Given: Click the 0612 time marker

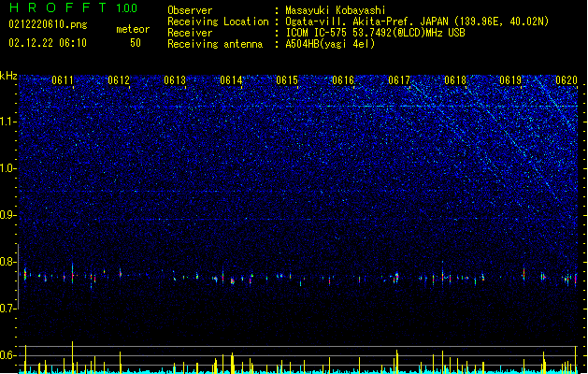Looking at the screenshot, I should click(119, 80).
